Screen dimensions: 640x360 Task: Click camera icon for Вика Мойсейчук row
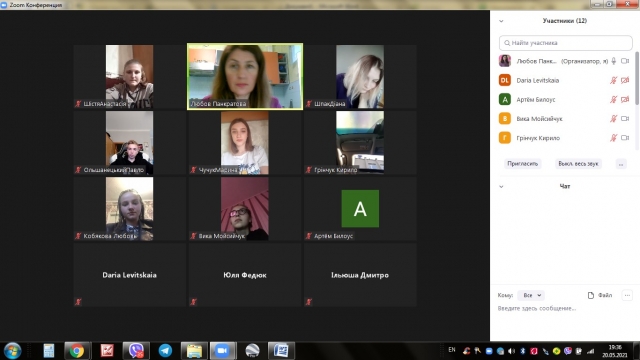(x=625, y=119)
